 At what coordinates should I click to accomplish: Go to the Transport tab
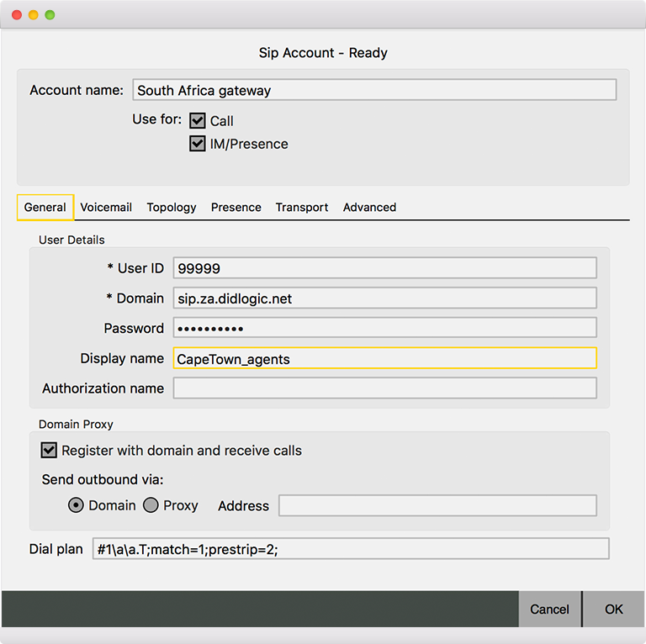coord(302,208)
